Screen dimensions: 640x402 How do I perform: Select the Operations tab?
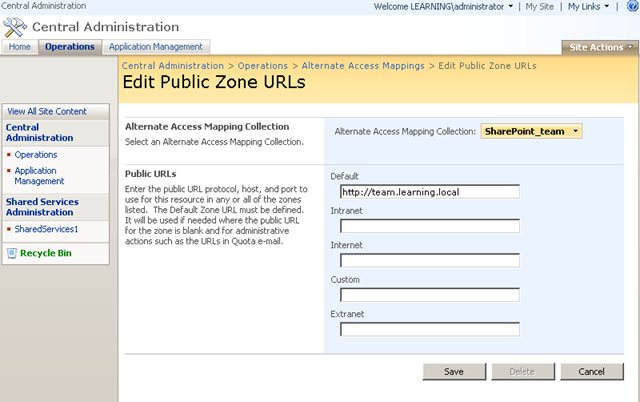[x=70, y=47]
